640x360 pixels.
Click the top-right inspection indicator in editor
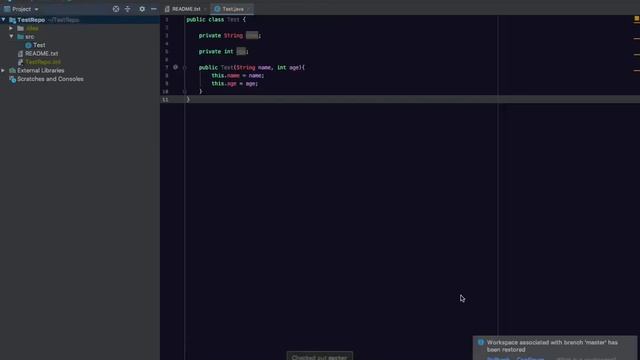[x=636, y=19]
